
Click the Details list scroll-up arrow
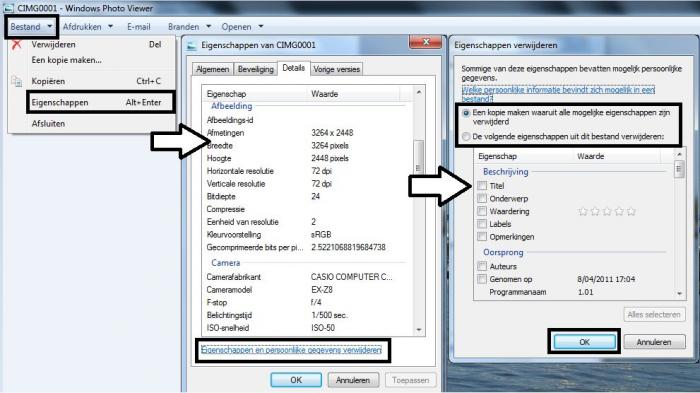pyautogui.click(x=419, y=92)
